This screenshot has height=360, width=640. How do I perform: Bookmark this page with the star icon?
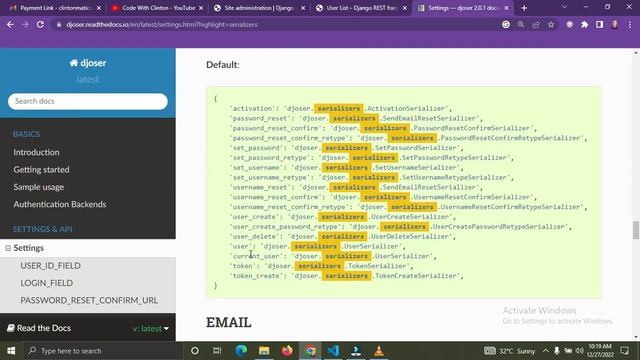click(551, 24)
